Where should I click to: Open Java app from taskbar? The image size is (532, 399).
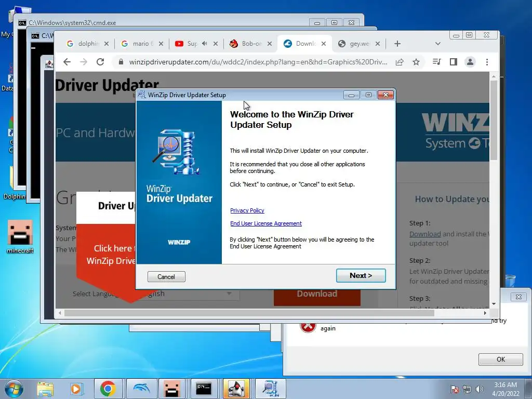point(236,389)
